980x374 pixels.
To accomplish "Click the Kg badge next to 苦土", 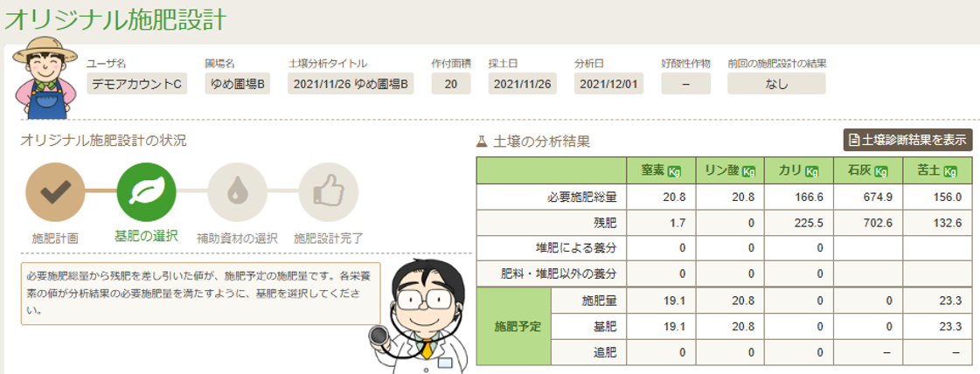I will click(950, 171).
